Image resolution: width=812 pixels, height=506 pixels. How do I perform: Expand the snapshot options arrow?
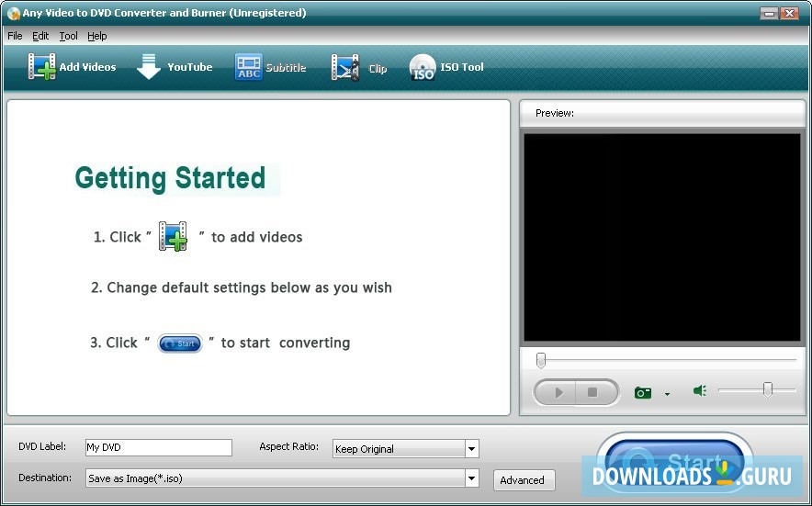pos(667,394)
